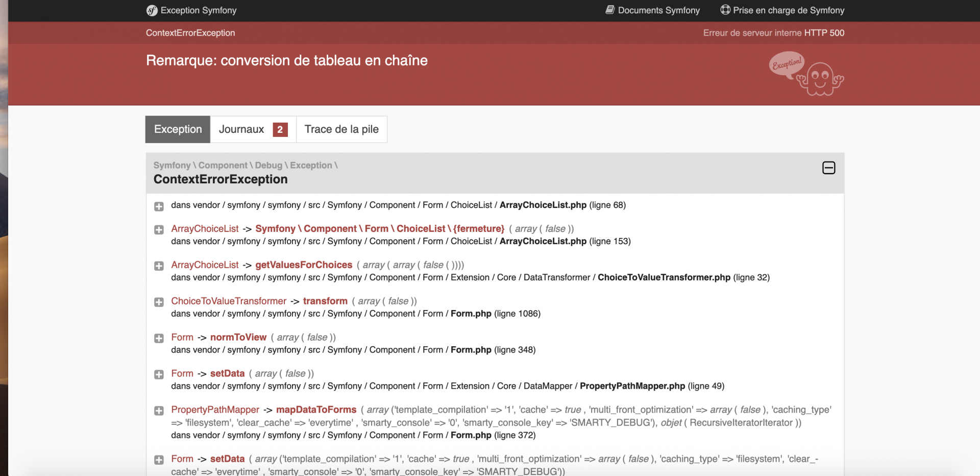Click Form.php (ligne 372) file path
Image resolution: width=980 pixels, height=476 pixels.
pyautogui.click(x=353, y=435)
